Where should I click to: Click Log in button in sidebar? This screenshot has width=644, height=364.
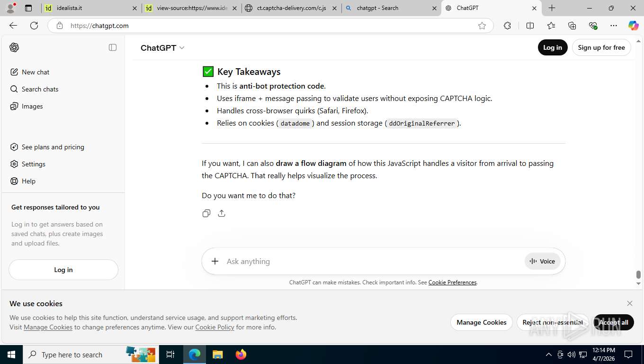63,270
